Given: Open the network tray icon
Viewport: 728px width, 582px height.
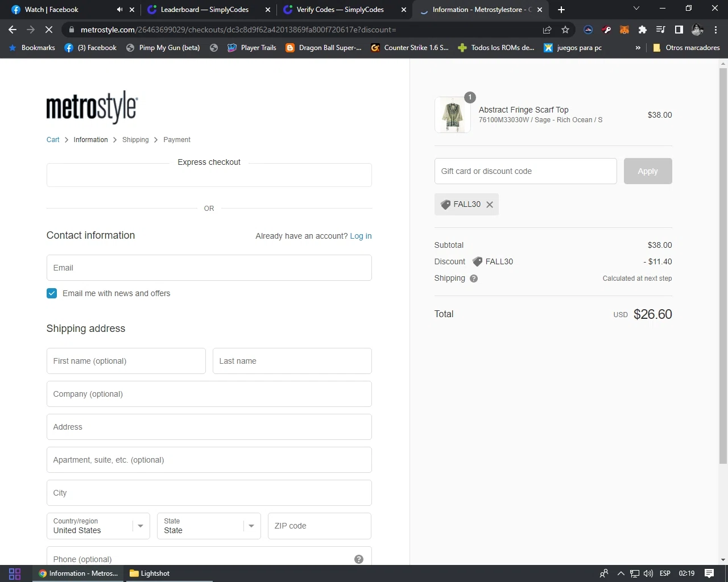Looking at the screenshot, I should (x=635, y=573).
